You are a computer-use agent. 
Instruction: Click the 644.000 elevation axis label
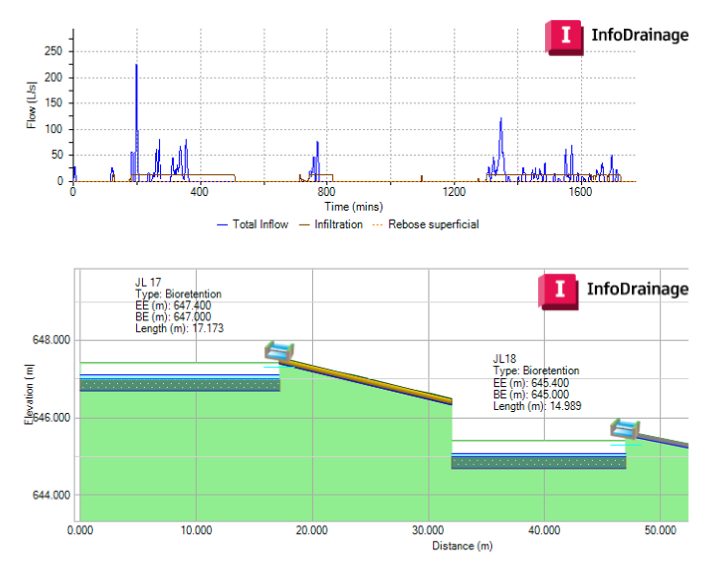click(52, 495)
